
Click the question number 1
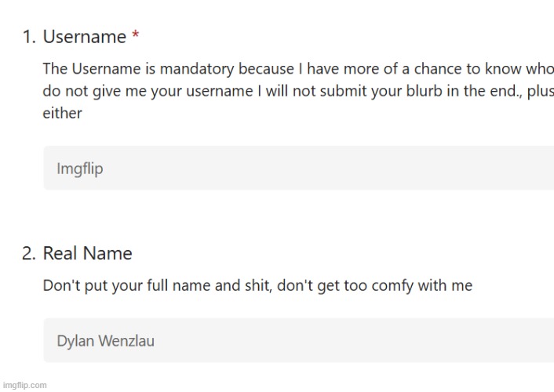click(x=27, y=37)
